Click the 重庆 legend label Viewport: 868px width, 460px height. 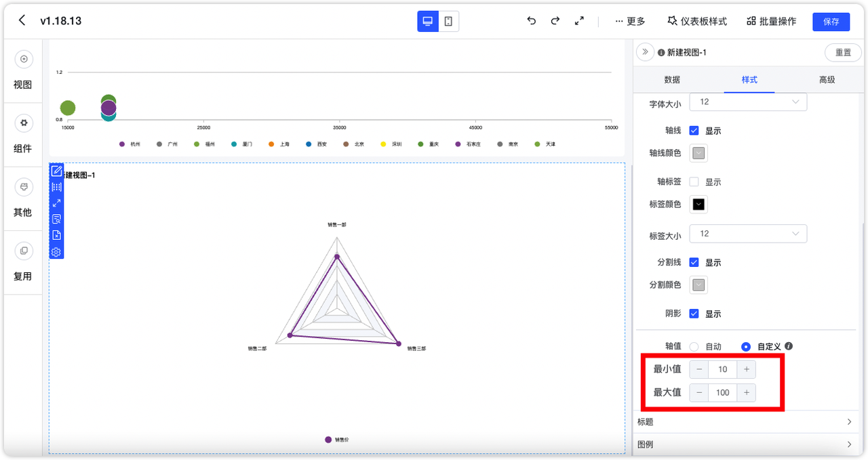[434, 144]
